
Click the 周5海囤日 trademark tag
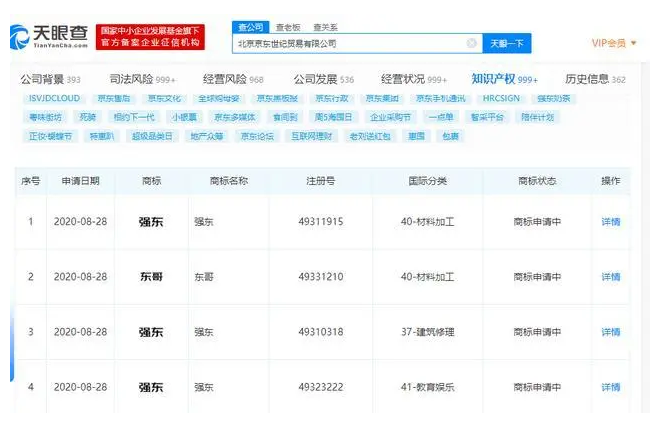[x=333, y=117]
